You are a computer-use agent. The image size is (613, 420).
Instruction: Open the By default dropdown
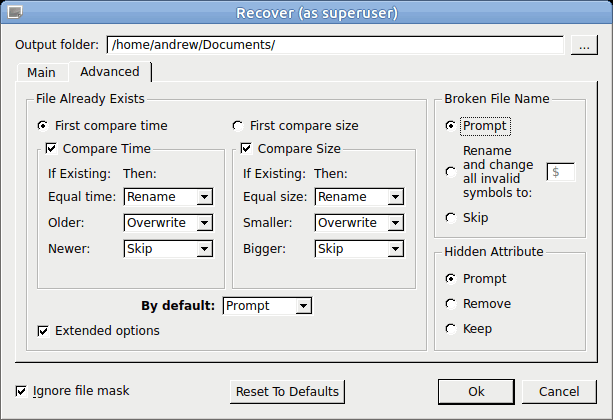click(x=267, y=306)
